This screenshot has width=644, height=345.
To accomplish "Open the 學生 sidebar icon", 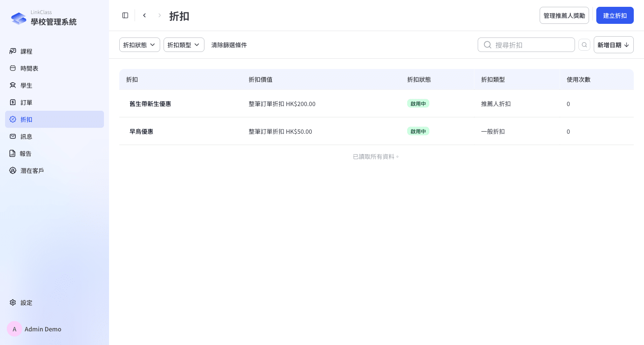I will pos(13,85).
